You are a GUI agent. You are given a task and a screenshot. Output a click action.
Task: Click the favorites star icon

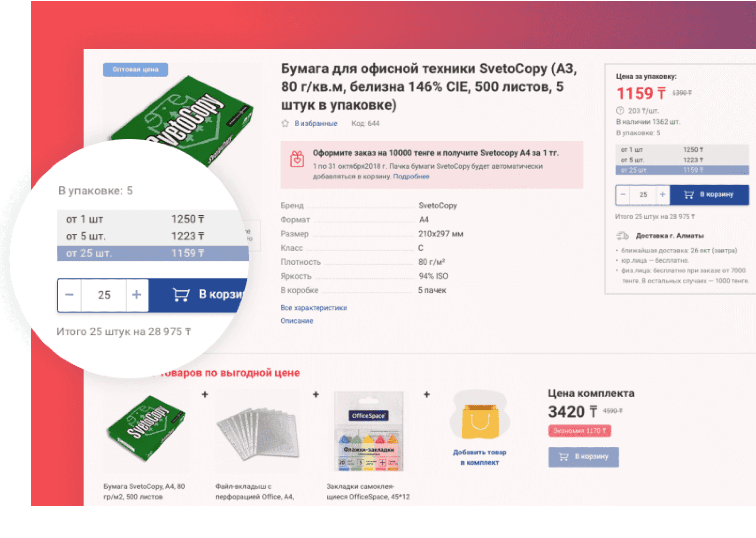pyautogui.click(x=285, y=123)
